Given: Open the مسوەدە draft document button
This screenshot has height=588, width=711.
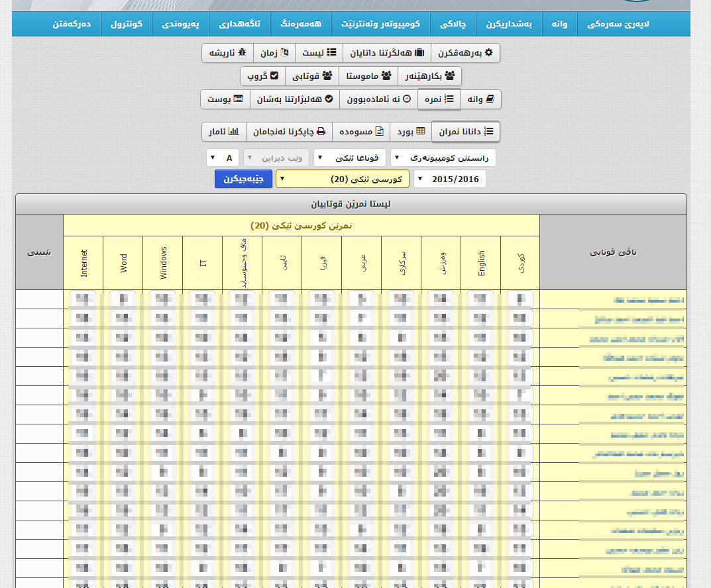Looking at the screenshot, I should tap(361, 132).
